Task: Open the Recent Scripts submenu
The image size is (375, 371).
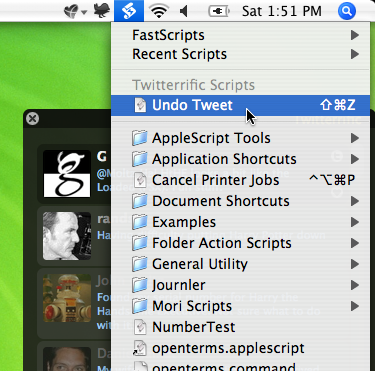Action: pyautogui.click(x=240, y=54)
